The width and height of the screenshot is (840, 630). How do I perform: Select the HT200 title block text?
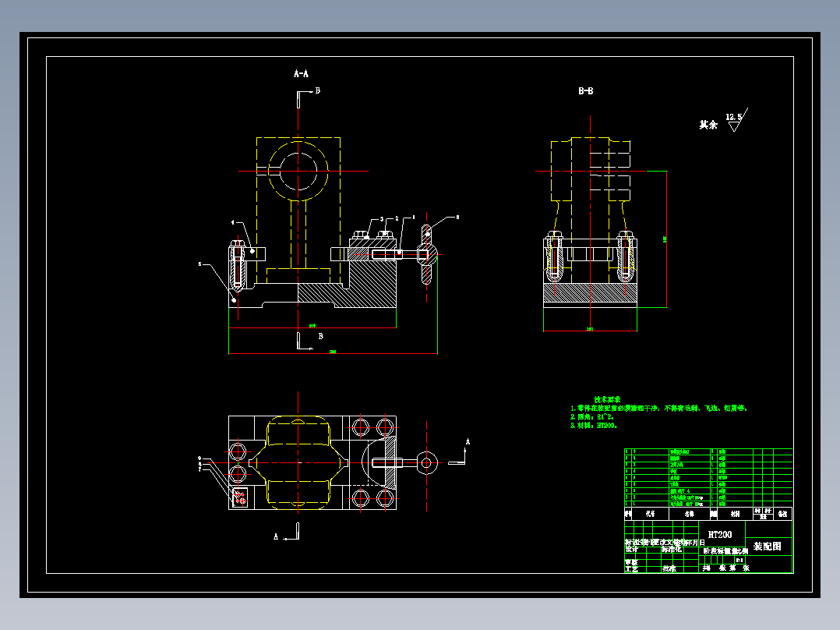(719, 535)
